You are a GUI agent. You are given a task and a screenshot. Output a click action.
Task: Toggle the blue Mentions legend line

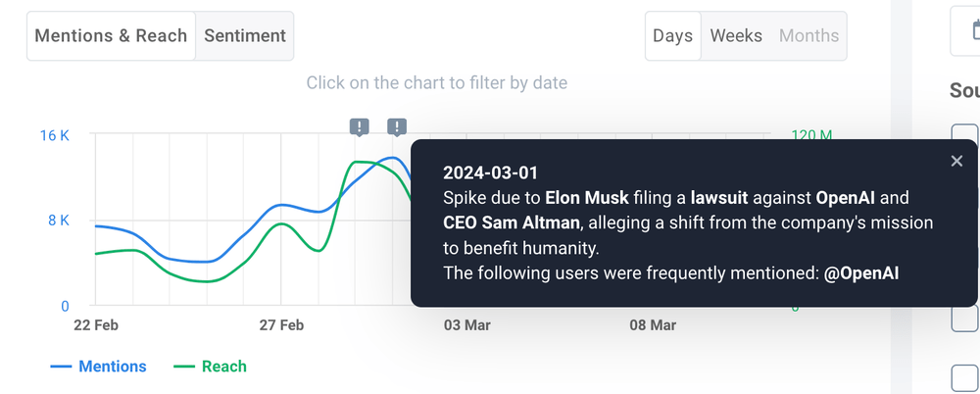[98, 367]
